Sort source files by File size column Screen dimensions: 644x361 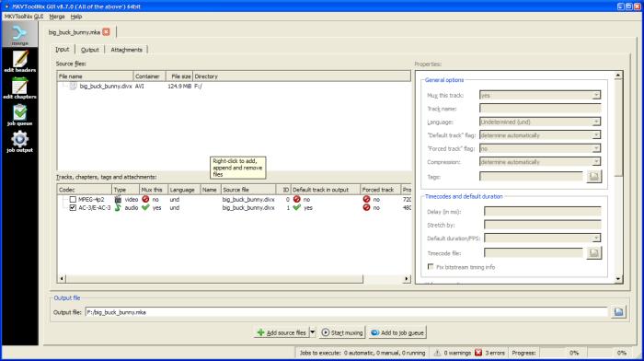coord(179,76)
